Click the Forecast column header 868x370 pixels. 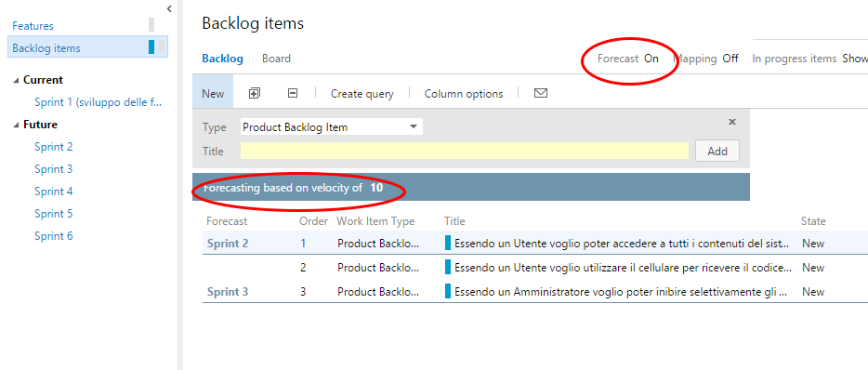click(227, 221)
